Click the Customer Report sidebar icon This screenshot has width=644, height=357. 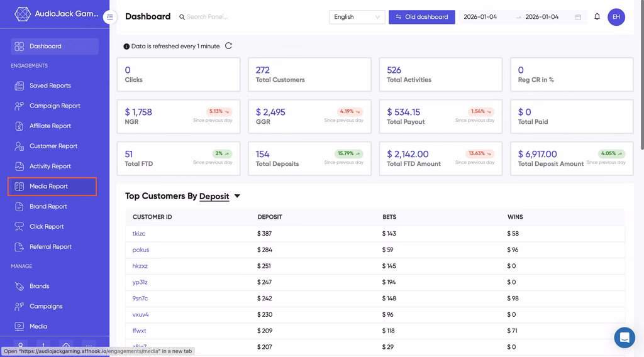tap(19, 146)
